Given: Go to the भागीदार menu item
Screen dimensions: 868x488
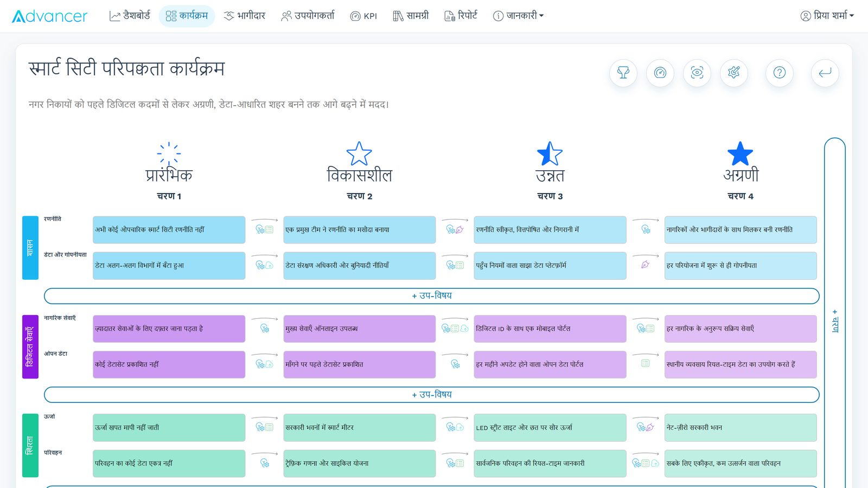Looking at the screenshot, I should pos(245,16).
